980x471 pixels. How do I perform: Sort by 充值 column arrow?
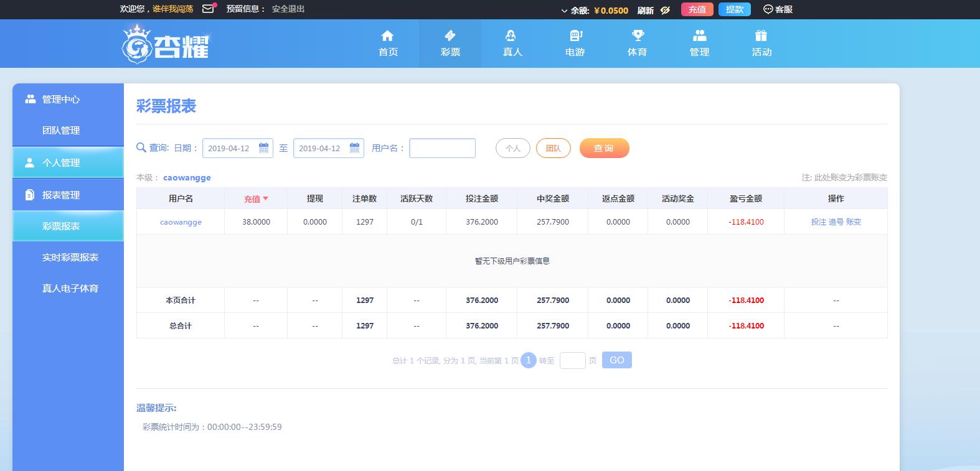[266, 198]
